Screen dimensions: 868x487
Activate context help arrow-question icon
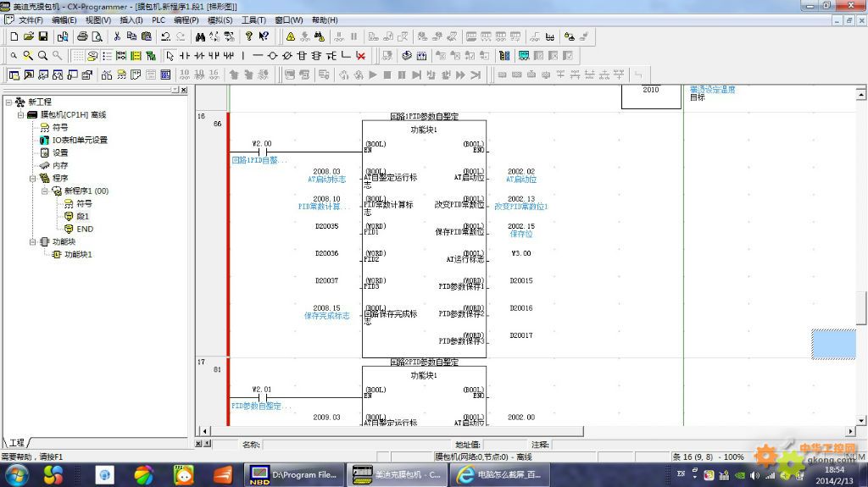click(264, 36)
